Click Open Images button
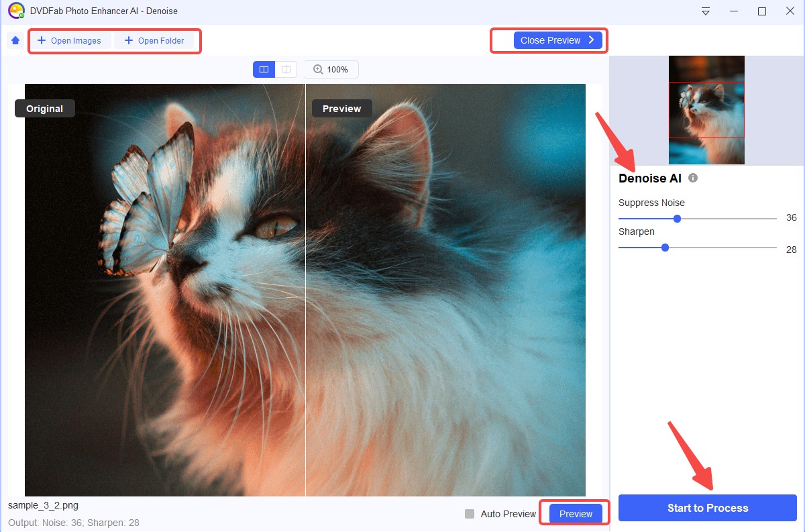 69,41
